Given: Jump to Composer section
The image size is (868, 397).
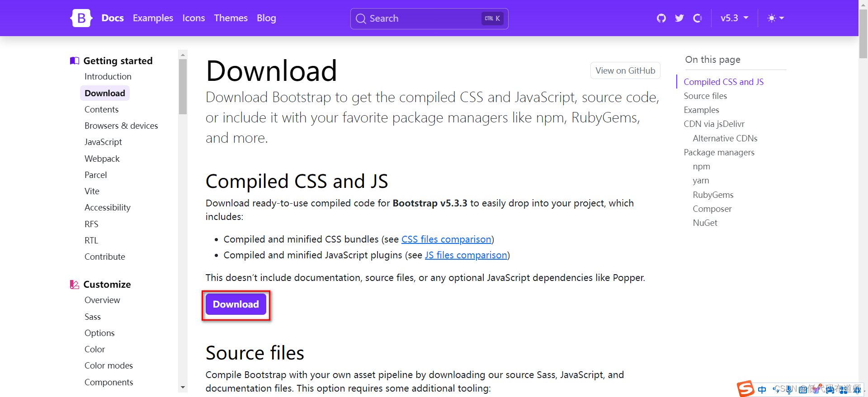Looking at the screenshot, I should 712,209.
